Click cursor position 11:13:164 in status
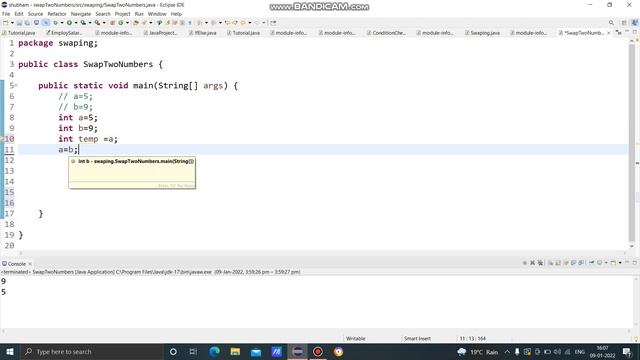The width and height of the screenshot is (640, 360). (473, 338)
